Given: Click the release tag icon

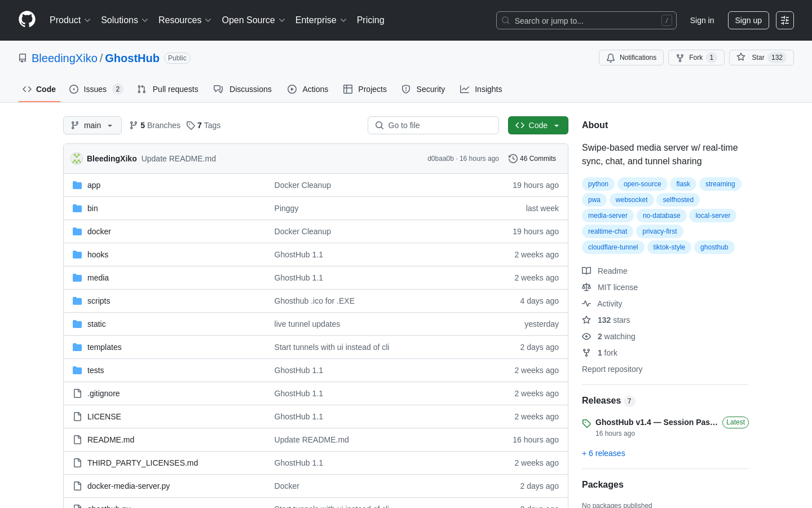Looking at the screenshot, I should [586, 423].
